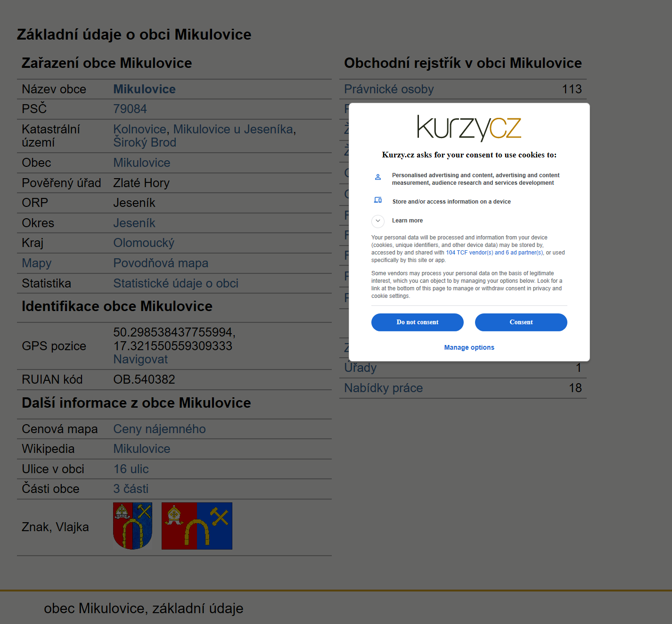This screenshot has height=624, width=672.
Task: Click the Consent button
Action: click(x=521, y=322)
